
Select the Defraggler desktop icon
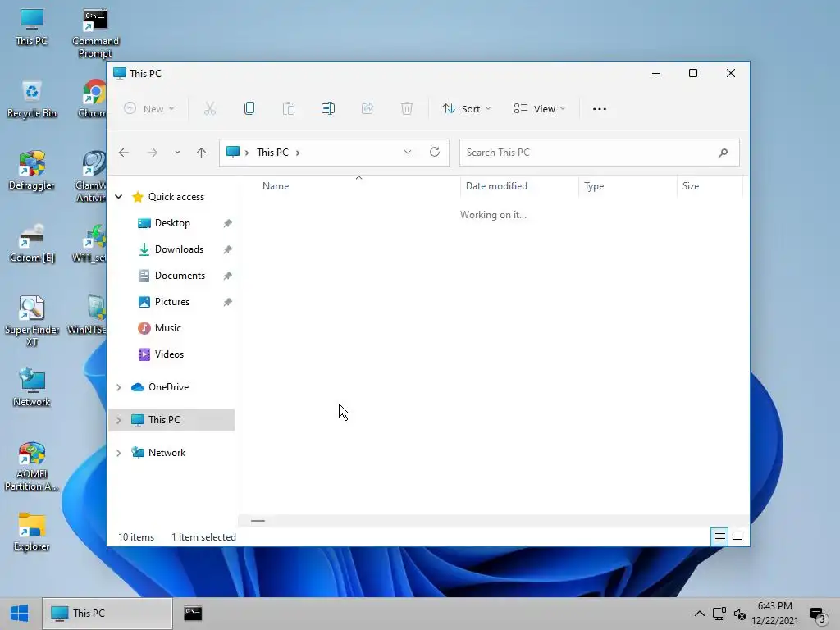click(x=32, y=171)
